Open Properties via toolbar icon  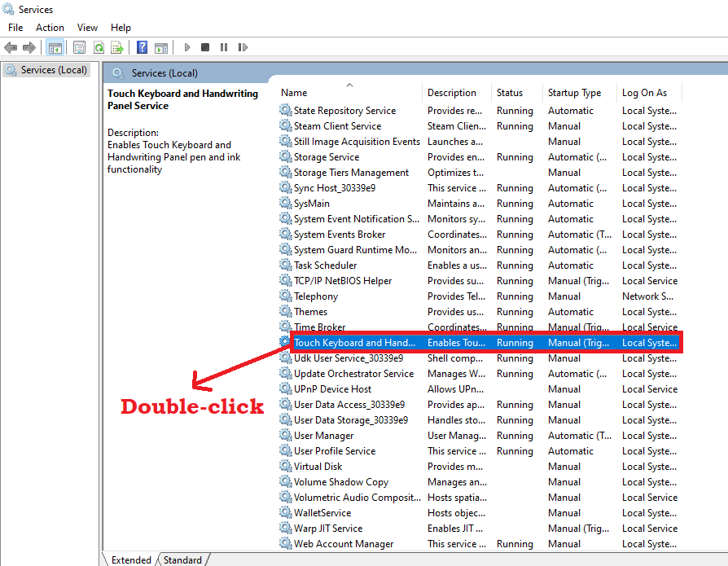pos(79,48)
